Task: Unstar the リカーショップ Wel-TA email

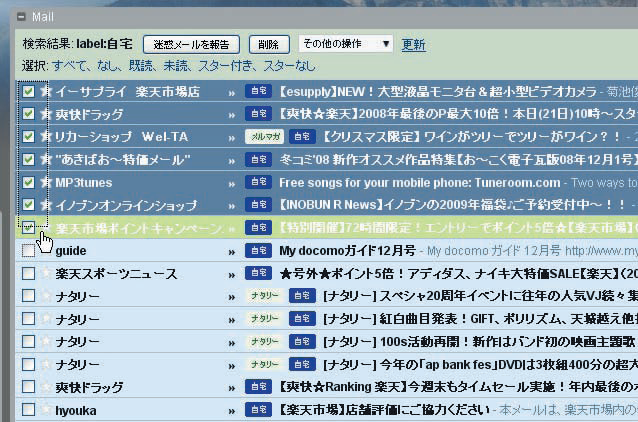Action: (45, 137)
